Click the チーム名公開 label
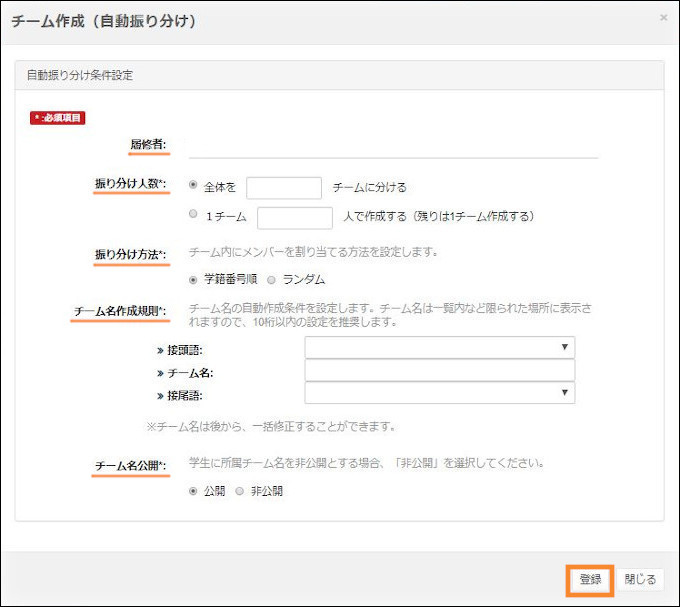This screenshot has height=607, width=680. [130, 466]
